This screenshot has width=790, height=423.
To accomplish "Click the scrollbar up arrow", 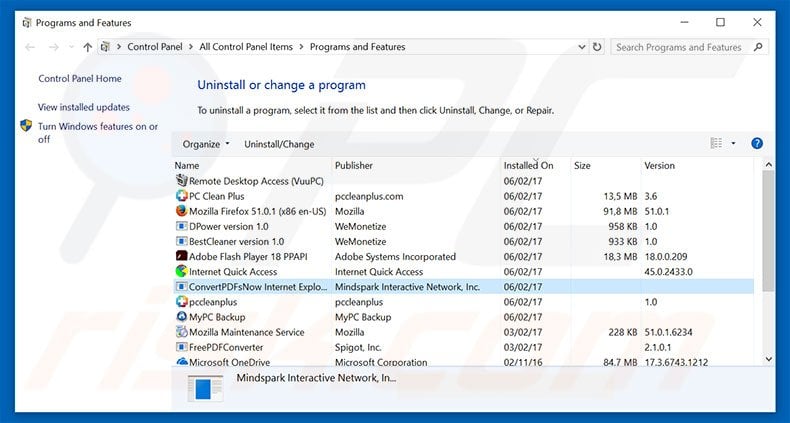I will point(768,164).
